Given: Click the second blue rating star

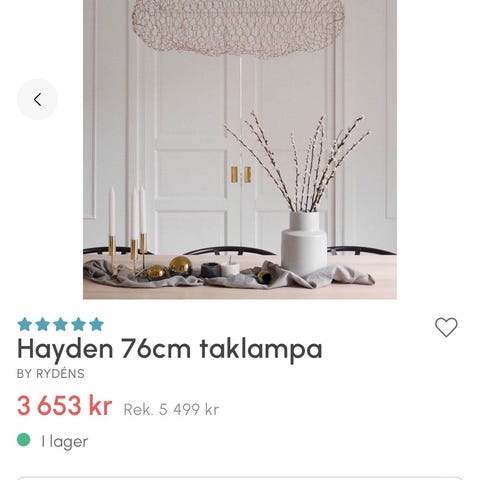Looking at the screenshot, I should tap(43, 324).
